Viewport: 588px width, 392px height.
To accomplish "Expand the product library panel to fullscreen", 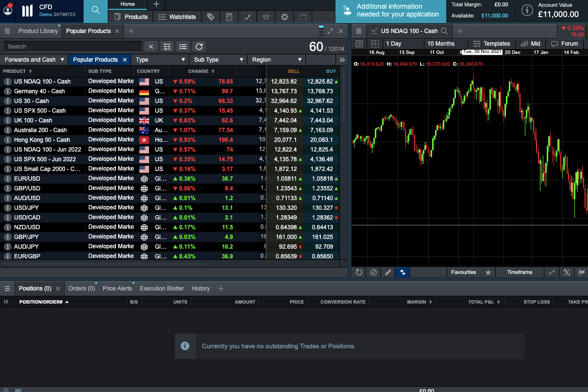I will point(330,31).
